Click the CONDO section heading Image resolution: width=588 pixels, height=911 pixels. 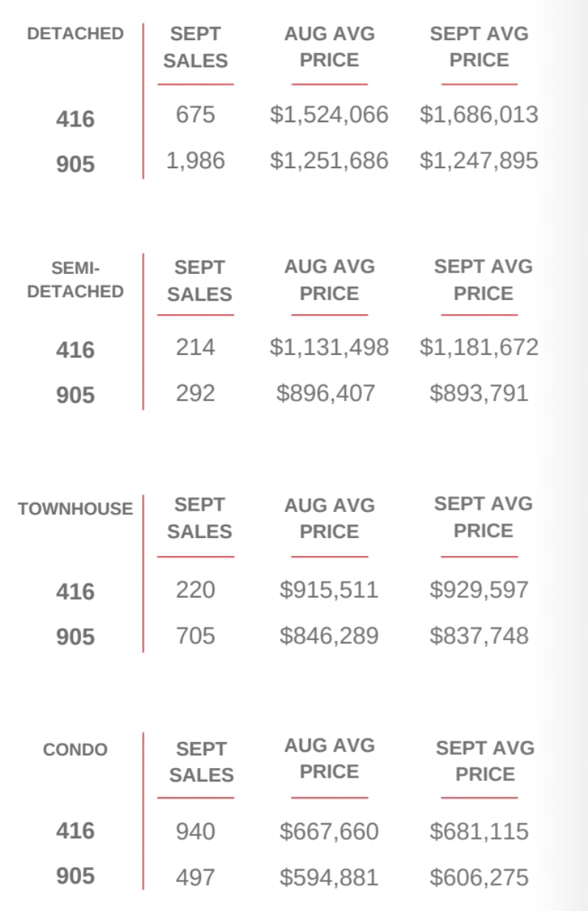coord(75,749)
